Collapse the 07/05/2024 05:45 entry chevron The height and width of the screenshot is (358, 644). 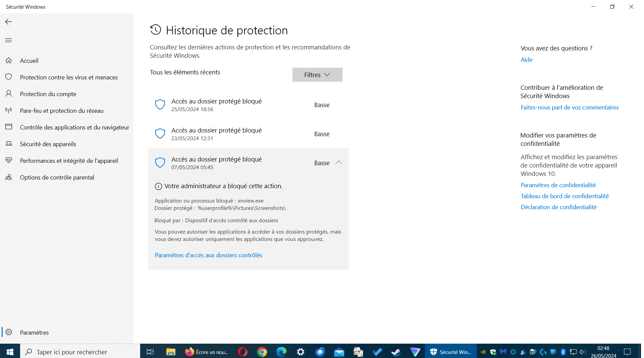tap(339, 162)
